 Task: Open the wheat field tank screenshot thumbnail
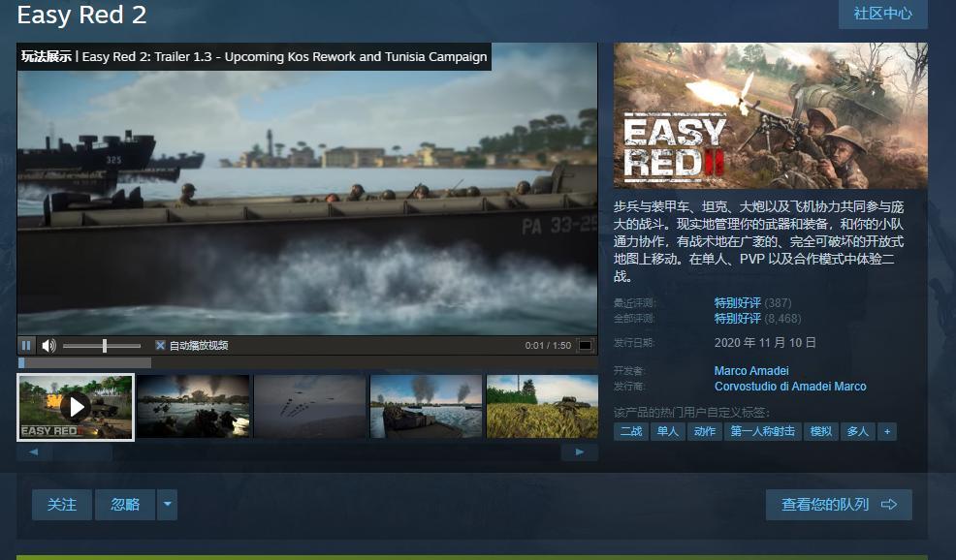tap(542, 407)
